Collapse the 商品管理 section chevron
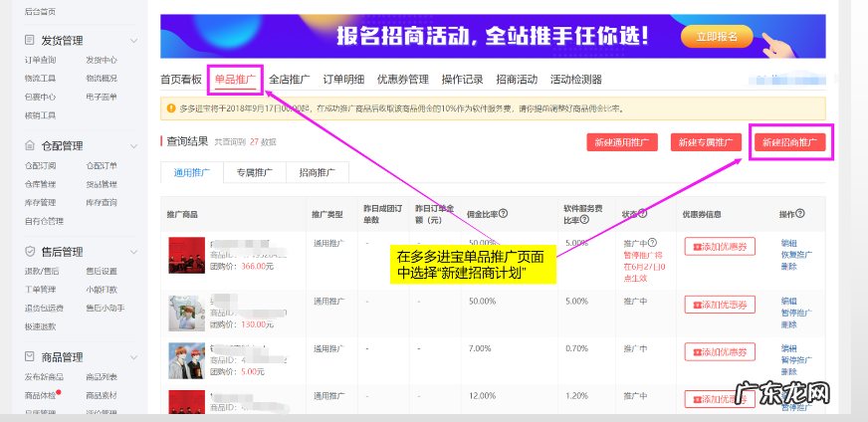The image size is (868, 422). pyautogui.click(x=133, y=357)
